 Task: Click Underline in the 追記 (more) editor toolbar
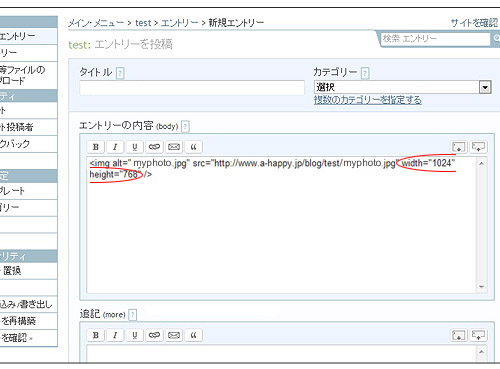(135, 335)
